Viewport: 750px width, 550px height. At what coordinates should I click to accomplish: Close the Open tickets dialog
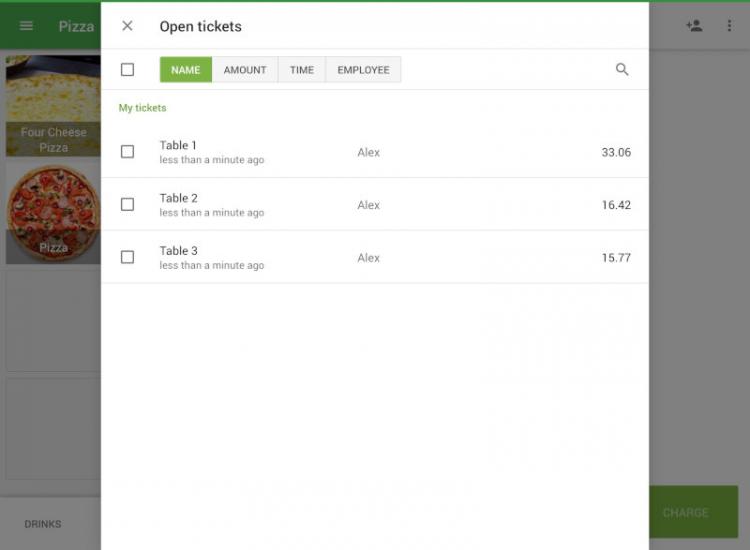coord(127,26)
